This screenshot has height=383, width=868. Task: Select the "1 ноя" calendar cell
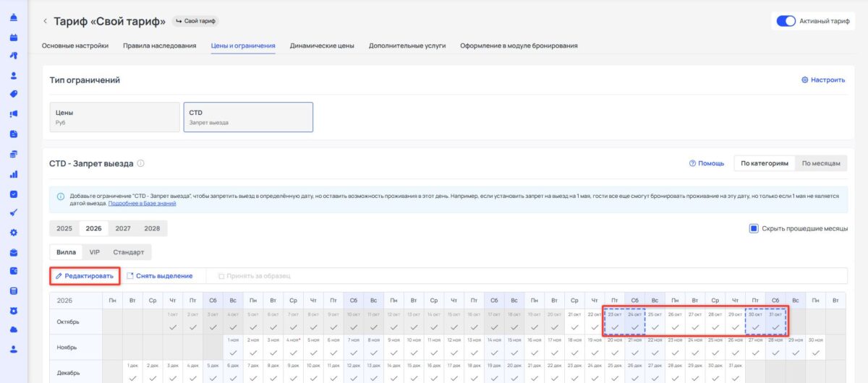pos(233,346)
